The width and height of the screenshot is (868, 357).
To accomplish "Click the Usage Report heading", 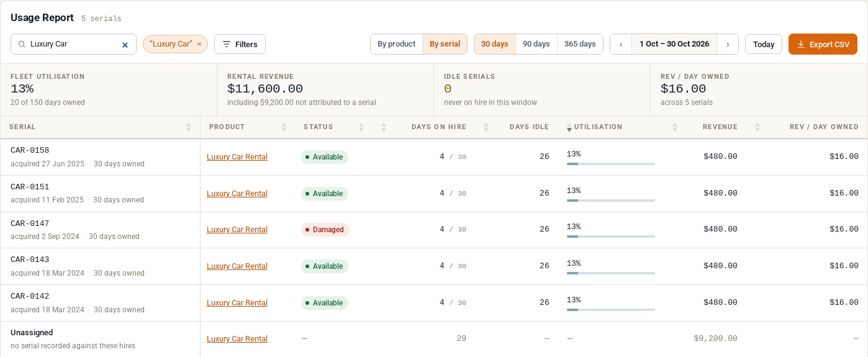I will click(42, 18).
